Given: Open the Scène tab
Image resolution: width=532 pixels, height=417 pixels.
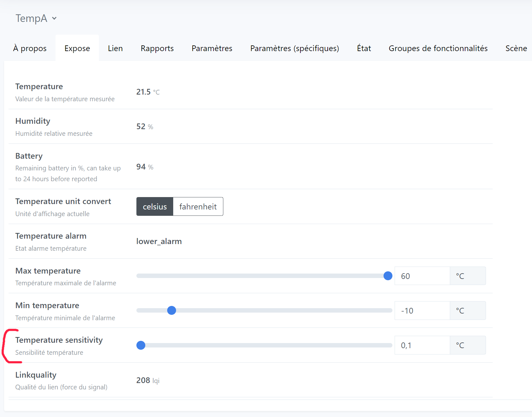Looking at the screenshot, I should [x=516, y=48].
